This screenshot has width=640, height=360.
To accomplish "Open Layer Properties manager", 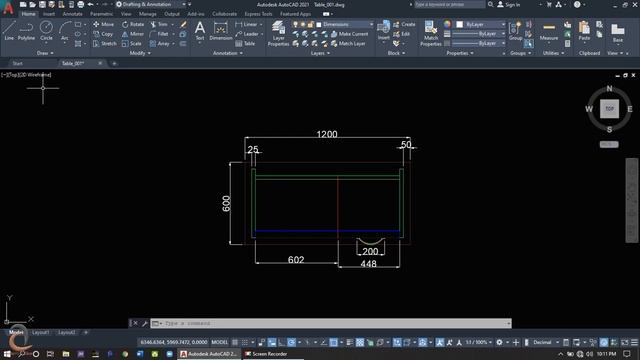I will (278, 33).
